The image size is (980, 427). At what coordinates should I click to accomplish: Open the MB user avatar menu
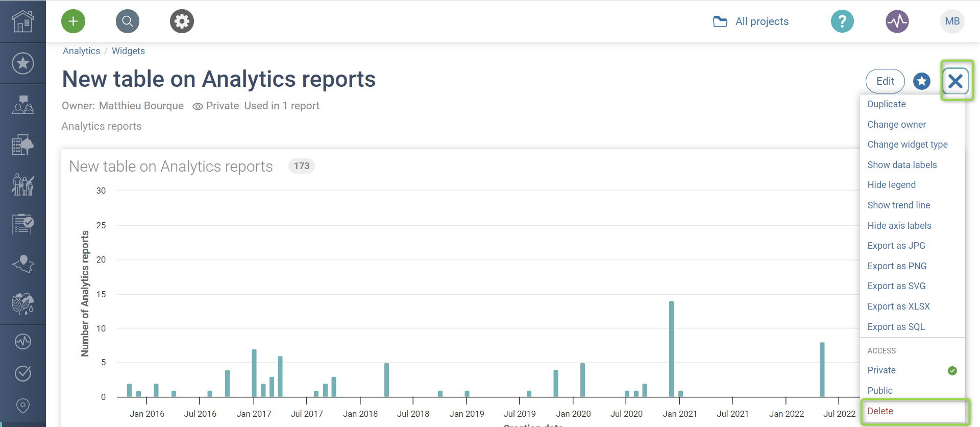[952, 21]
